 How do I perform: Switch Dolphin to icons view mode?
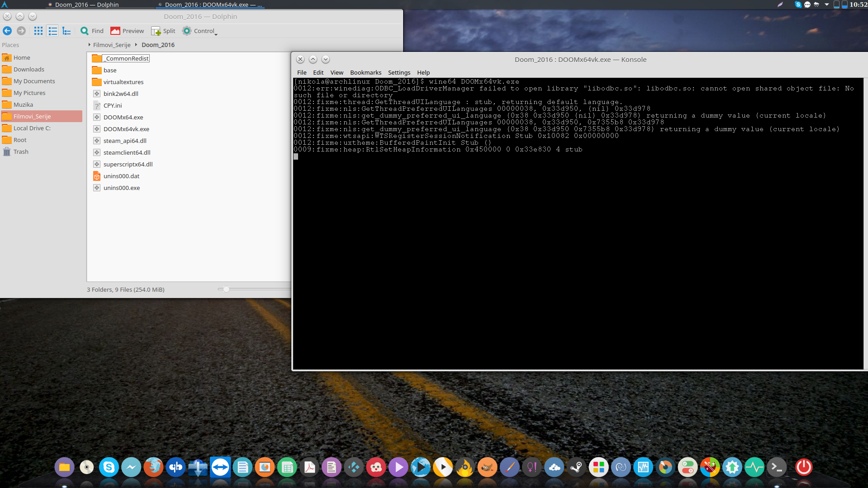coord(38,31)
